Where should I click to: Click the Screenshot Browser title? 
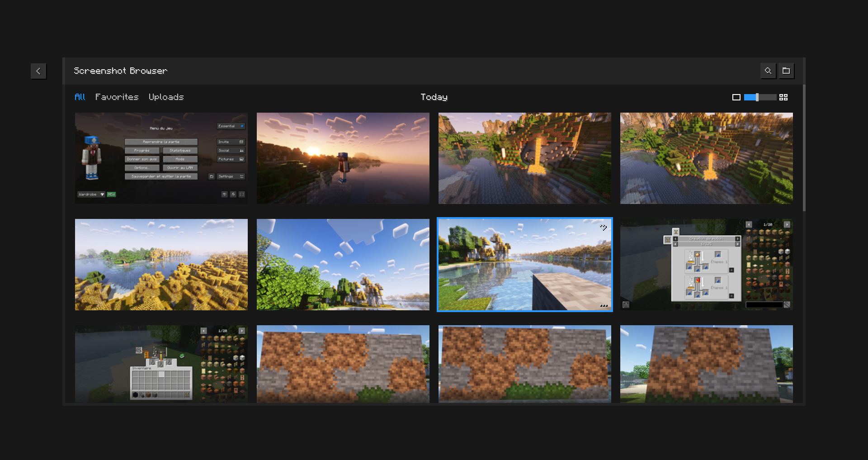(120, 71)
